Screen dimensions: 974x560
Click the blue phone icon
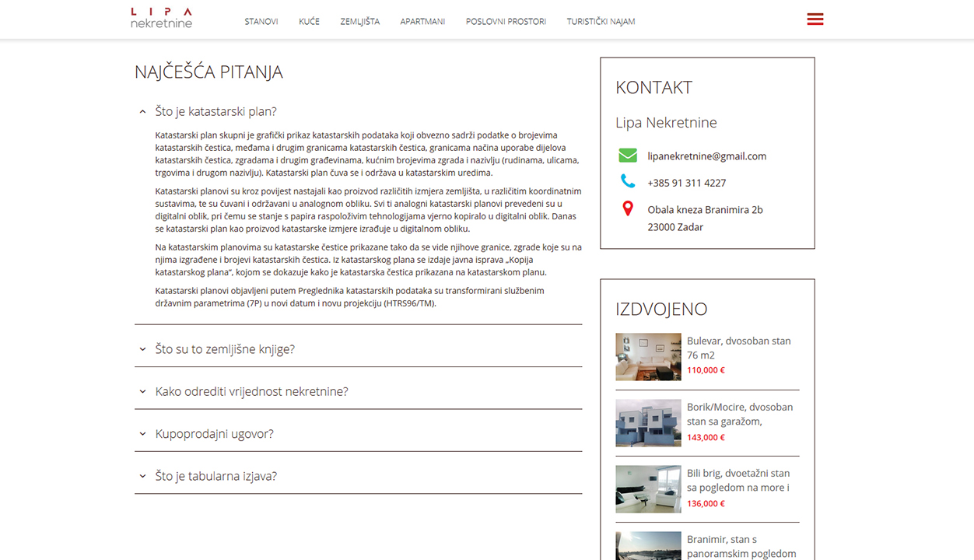pos(628,182)
